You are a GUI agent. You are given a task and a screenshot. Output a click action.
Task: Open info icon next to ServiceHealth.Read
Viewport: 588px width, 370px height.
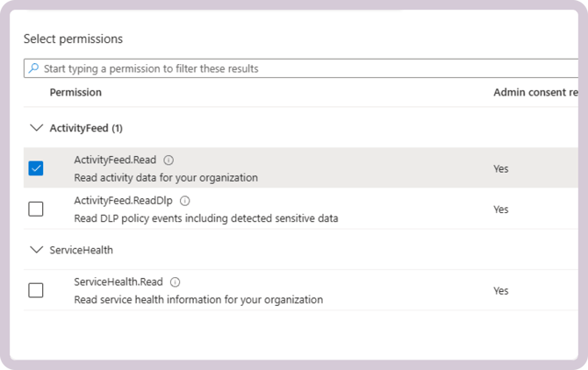pyautogui.click(x=175, y=282)
